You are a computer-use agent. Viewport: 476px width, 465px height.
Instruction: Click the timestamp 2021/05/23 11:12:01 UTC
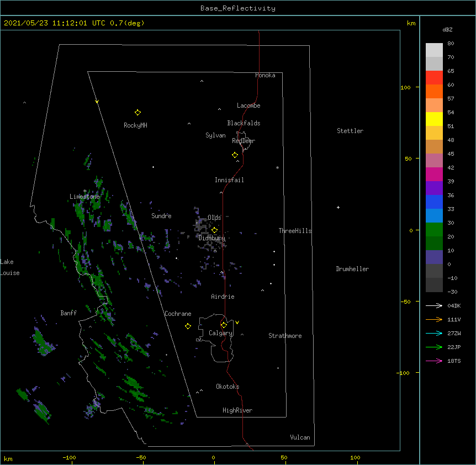55,23
